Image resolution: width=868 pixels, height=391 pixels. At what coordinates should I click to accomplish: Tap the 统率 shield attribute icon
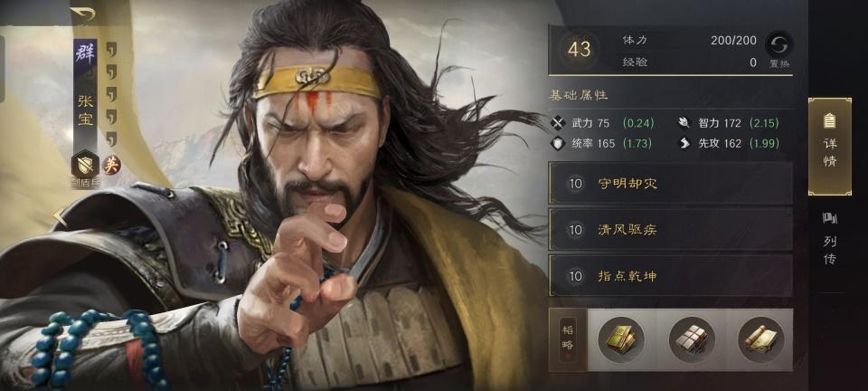[558, 143]
